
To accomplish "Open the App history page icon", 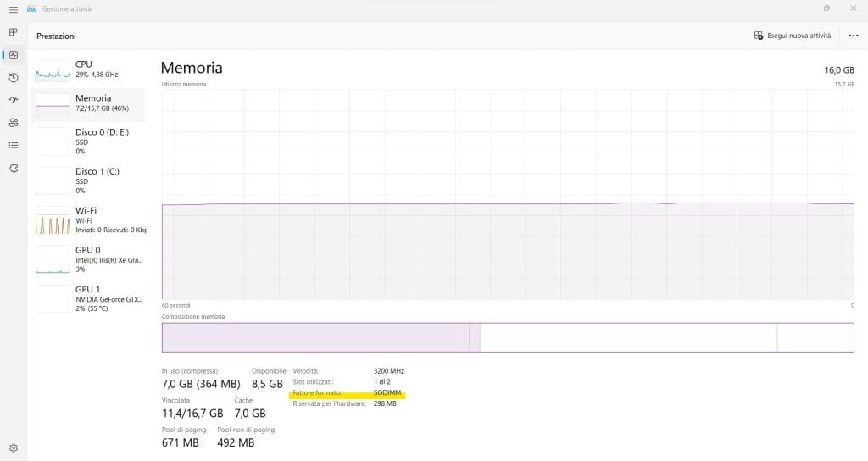I will pos(13,78).
